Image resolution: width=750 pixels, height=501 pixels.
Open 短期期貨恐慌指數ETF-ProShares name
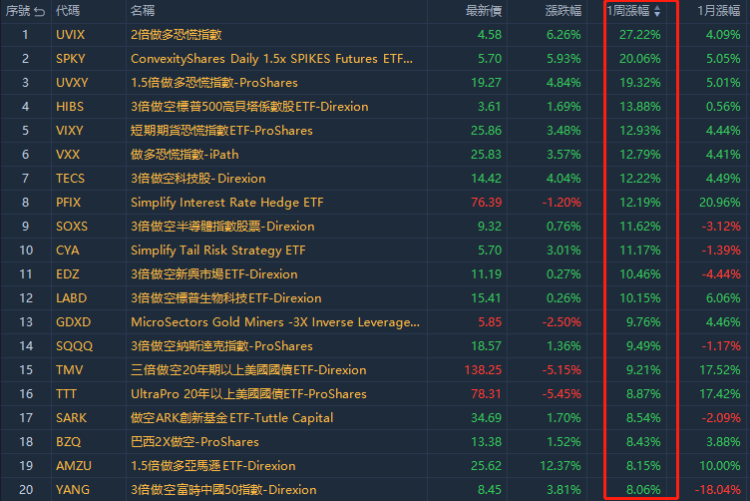tap(221, 131)
